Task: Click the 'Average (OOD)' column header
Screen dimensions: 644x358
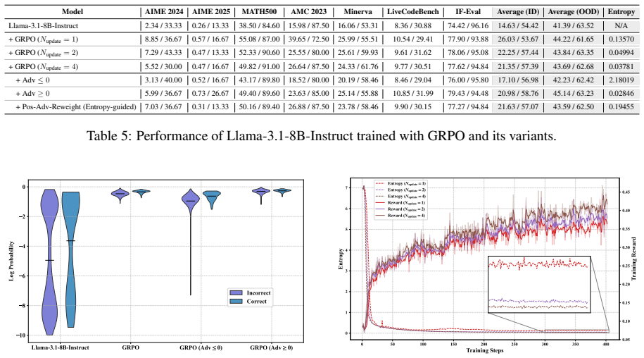Action: tap(574, 12)
